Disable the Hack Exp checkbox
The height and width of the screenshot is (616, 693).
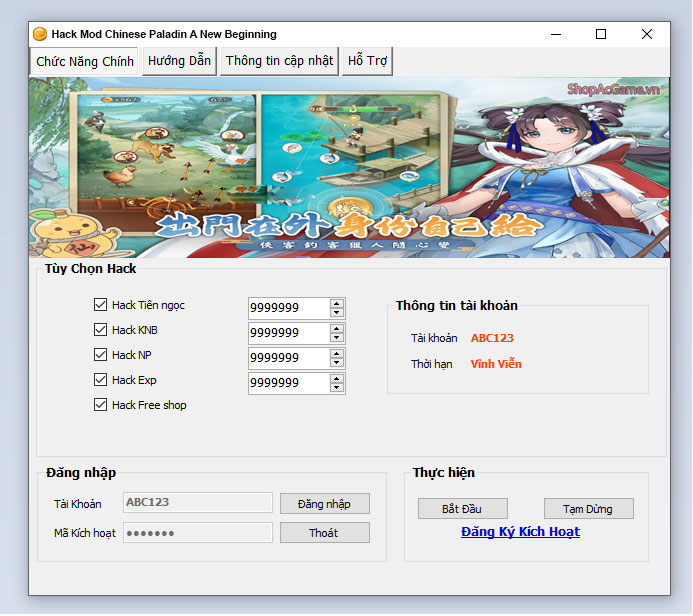(100, 380)
